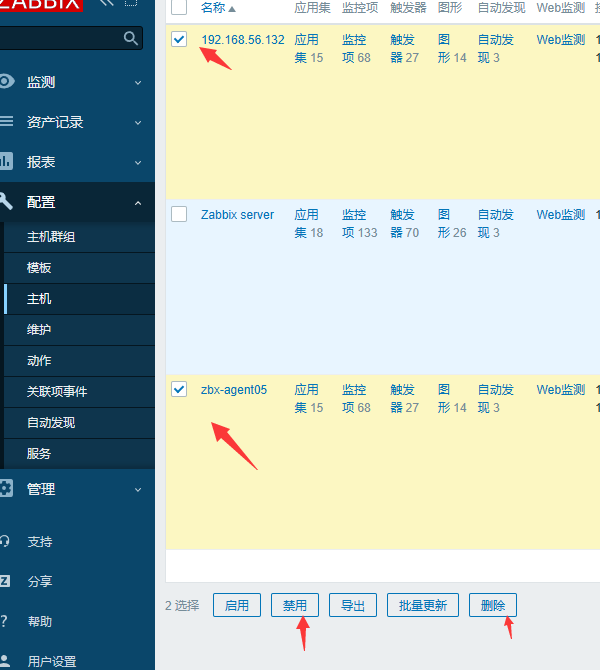This screenshot has width=600, height=670.
Task: Expand the 管理 menu chevron
Action: (x=138, y=490)
